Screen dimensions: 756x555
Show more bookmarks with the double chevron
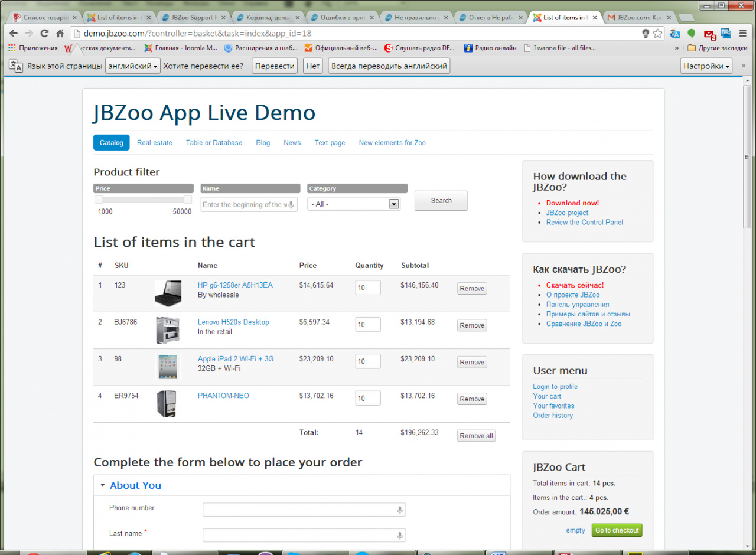click(x=677, y=48)
